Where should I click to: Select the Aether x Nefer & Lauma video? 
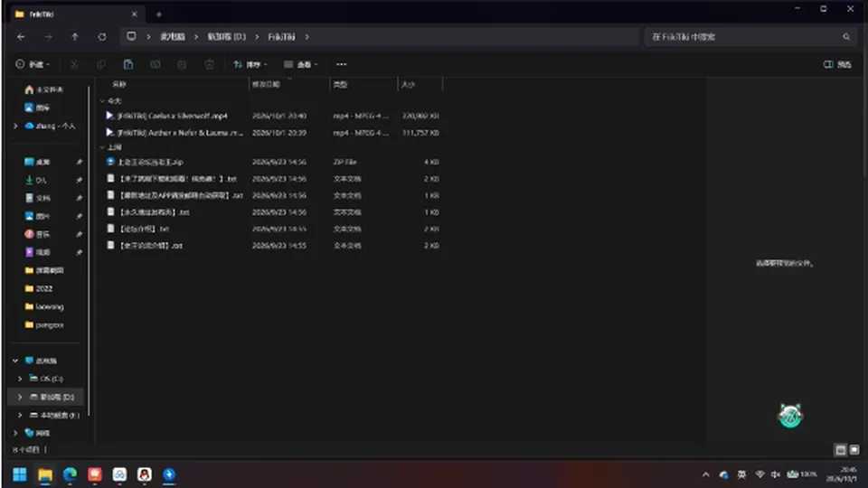(272, 133)
